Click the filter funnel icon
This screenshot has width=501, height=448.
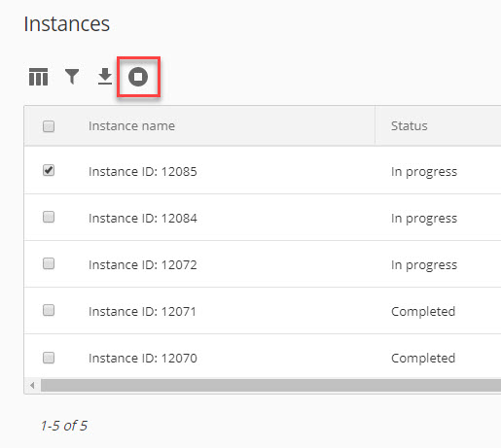point(72,77)
